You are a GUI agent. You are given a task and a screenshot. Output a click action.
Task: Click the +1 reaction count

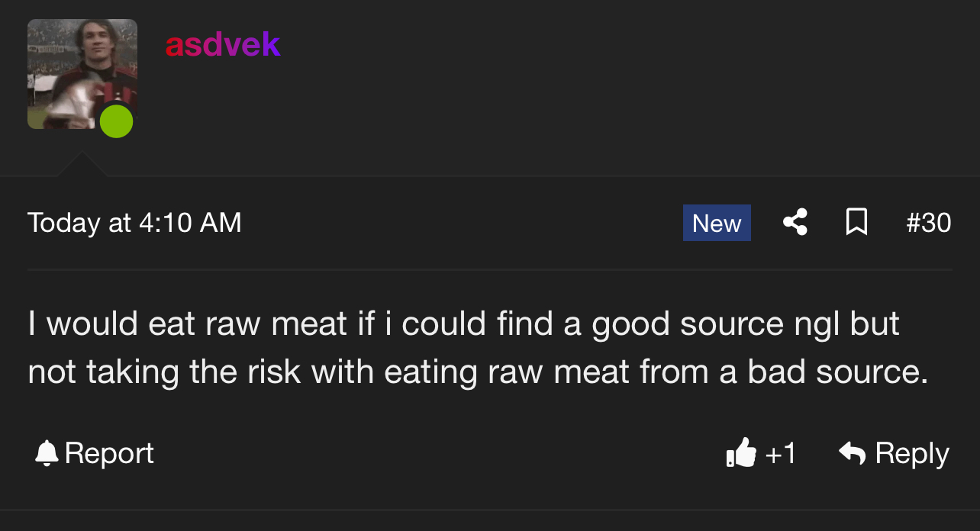780,453
